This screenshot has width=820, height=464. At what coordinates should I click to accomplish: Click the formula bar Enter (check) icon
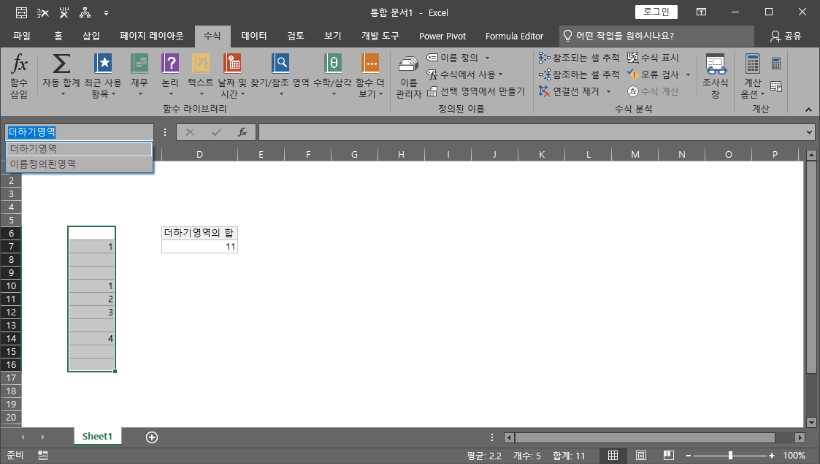point(216,132)
